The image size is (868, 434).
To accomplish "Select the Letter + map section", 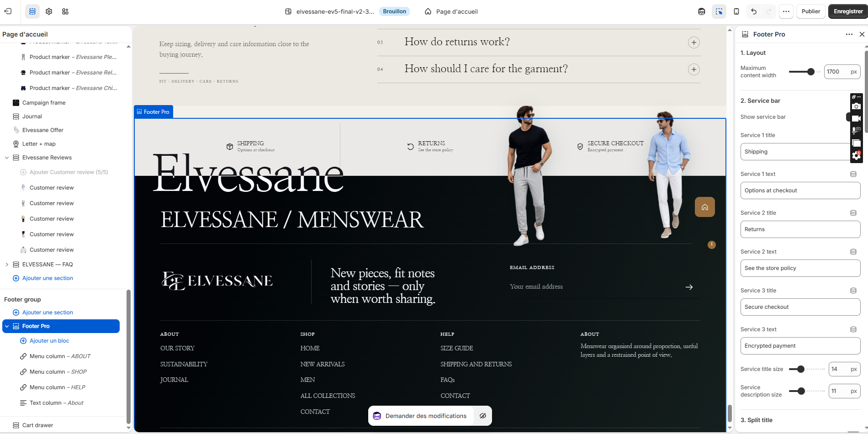I will [39, 144].
